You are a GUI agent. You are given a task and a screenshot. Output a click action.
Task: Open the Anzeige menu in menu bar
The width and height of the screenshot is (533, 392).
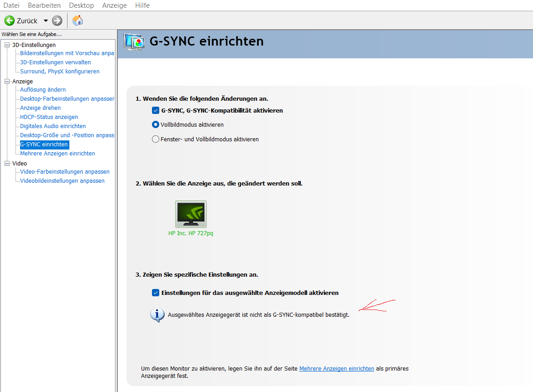(x=115, y=5)
